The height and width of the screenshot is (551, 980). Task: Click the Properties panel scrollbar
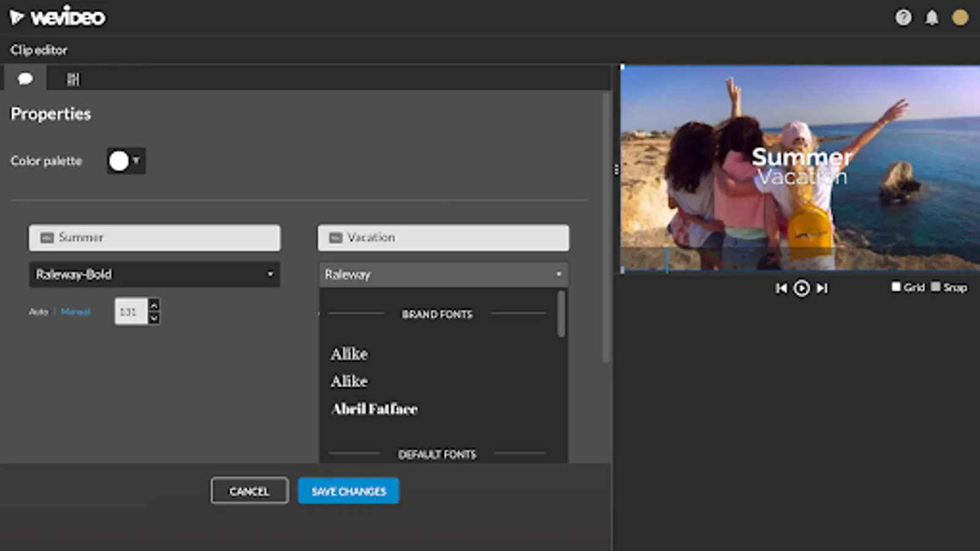click(x=606, y=227)
